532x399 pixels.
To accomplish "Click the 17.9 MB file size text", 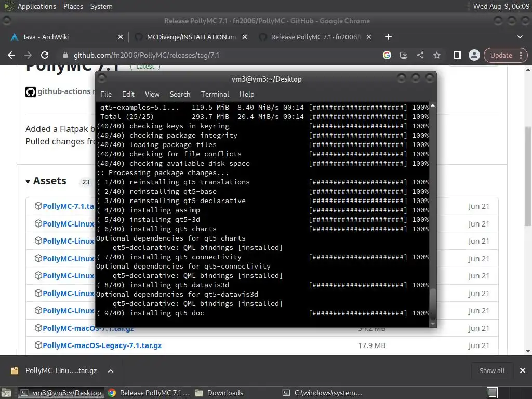I will tap(372, 345).
